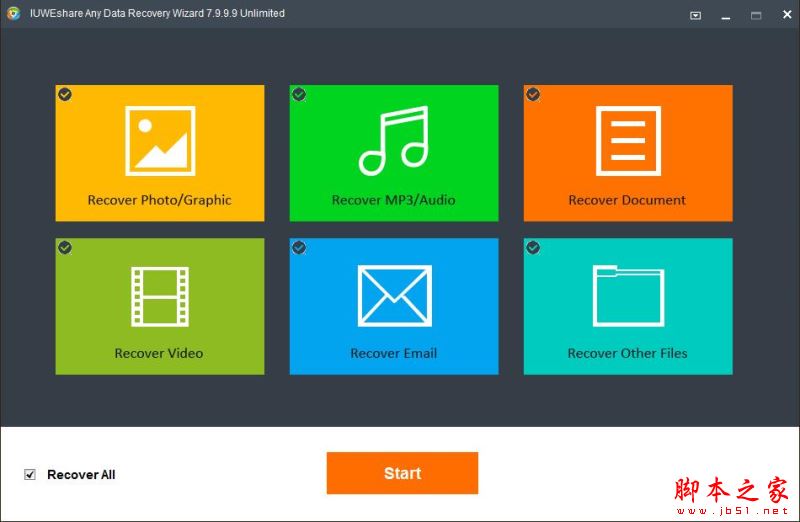Select the Recover Email label
The height and width of the screenshot is (522, 800).
(393, 353)
